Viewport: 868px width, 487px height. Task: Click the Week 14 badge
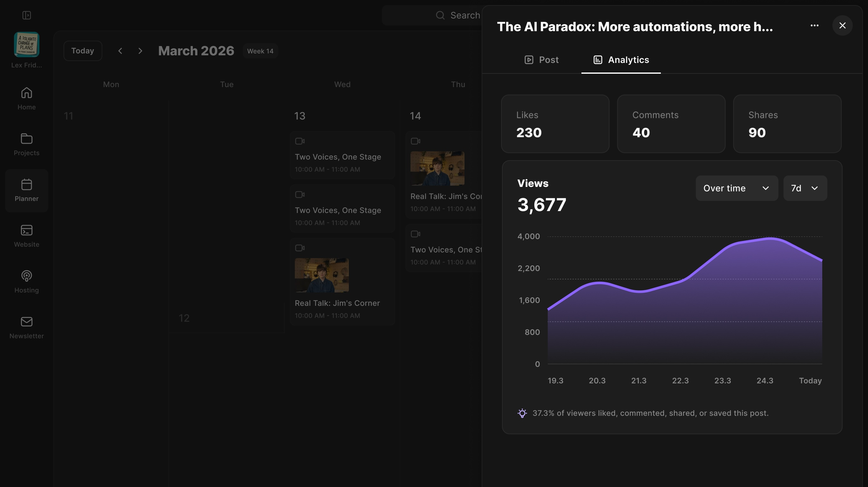click(260, 51)
